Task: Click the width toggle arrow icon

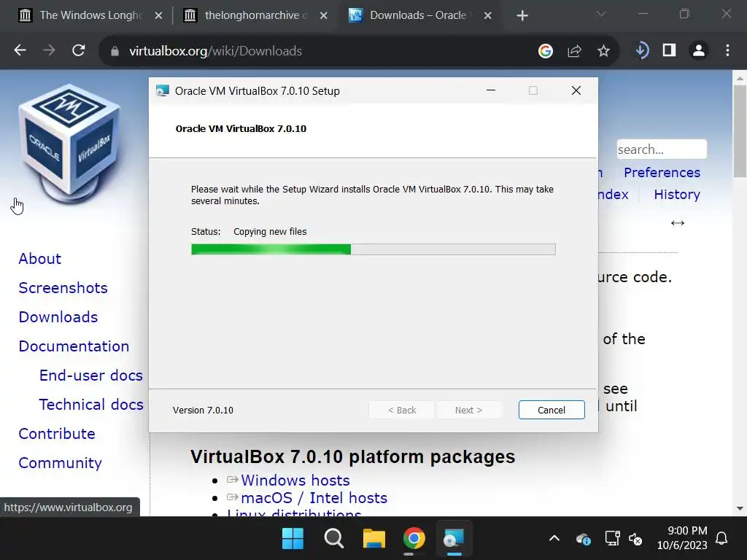Action: pos(678,223)
